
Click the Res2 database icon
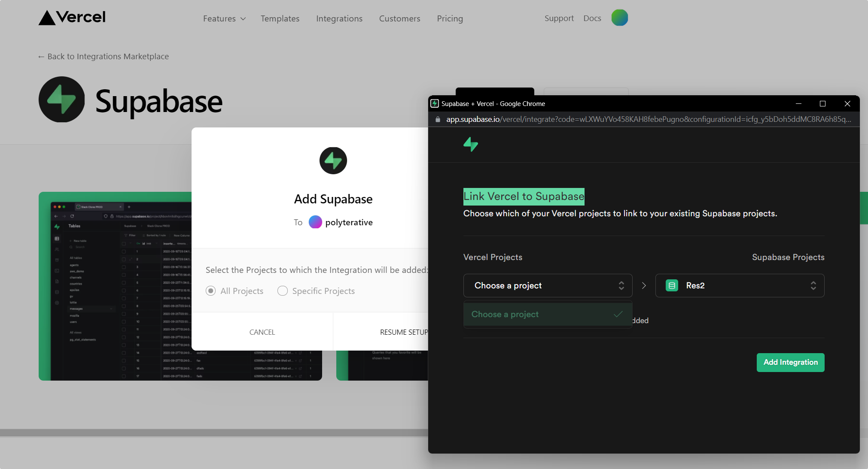671,285
